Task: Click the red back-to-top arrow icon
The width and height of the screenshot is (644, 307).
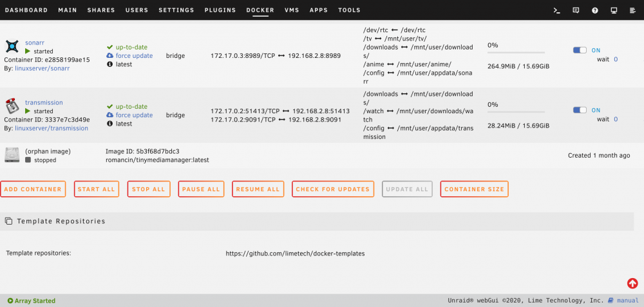Action: point(632,283)
